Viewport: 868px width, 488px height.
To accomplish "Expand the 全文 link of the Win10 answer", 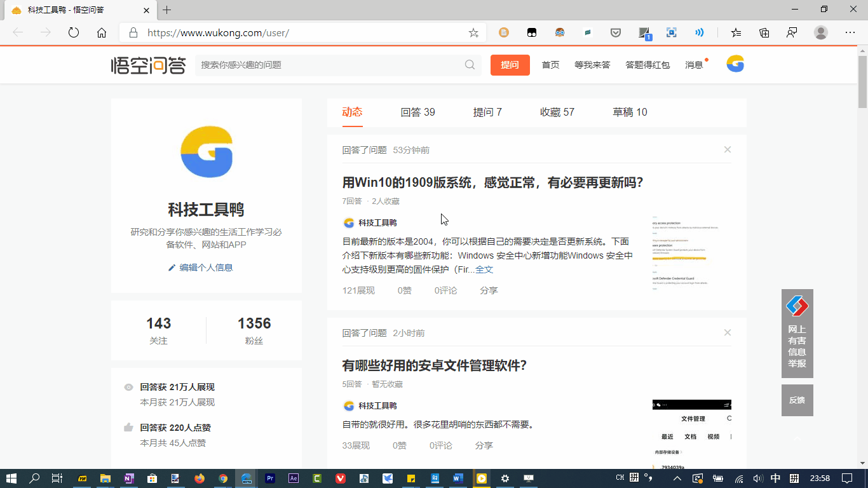I will [x=484, y=269].
